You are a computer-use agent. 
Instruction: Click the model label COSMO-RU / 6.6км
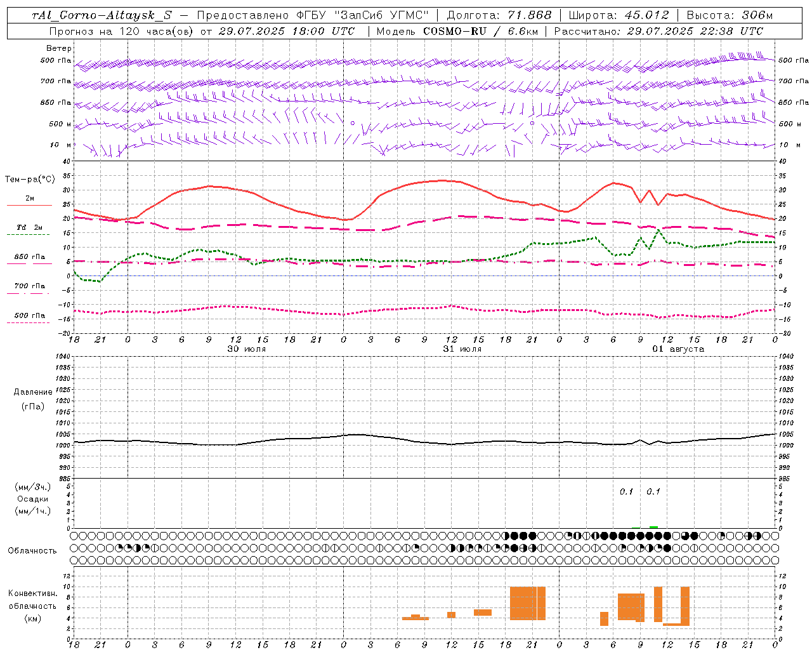480,31
